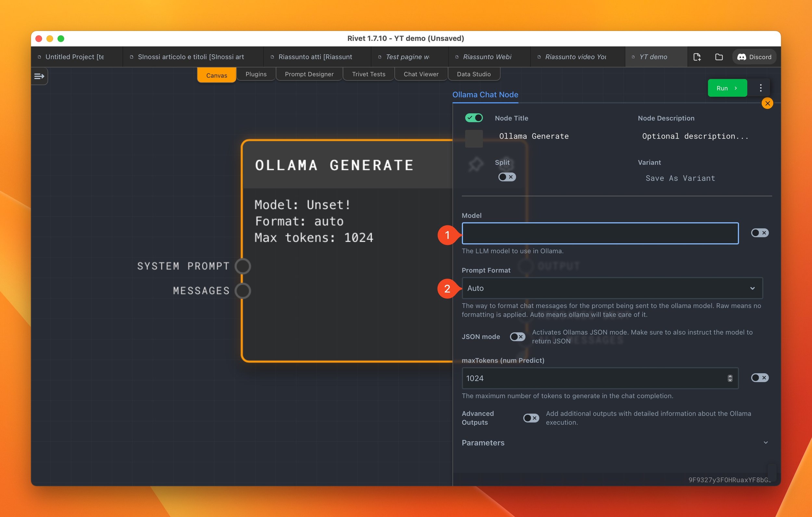Select the Sinossi articolo e titoli tab
The height and width of the screenshot is (517, 812).
[193, 57]
